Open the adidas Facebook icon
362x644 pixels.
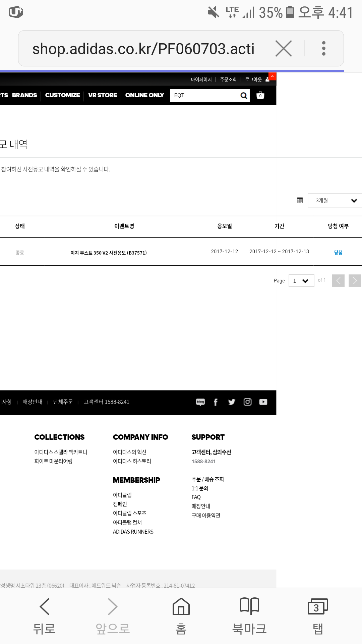216,402
